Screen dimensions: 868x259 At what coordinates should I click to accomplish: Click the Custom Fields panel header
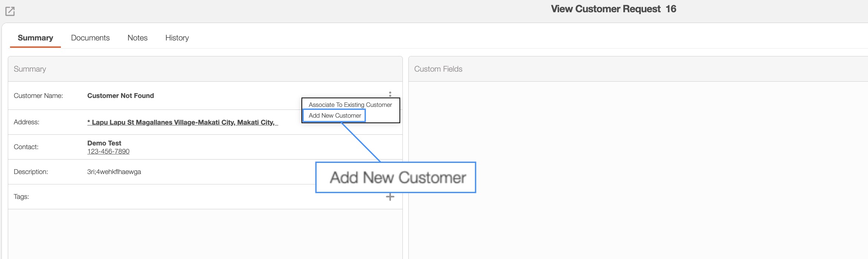point(438,69)
